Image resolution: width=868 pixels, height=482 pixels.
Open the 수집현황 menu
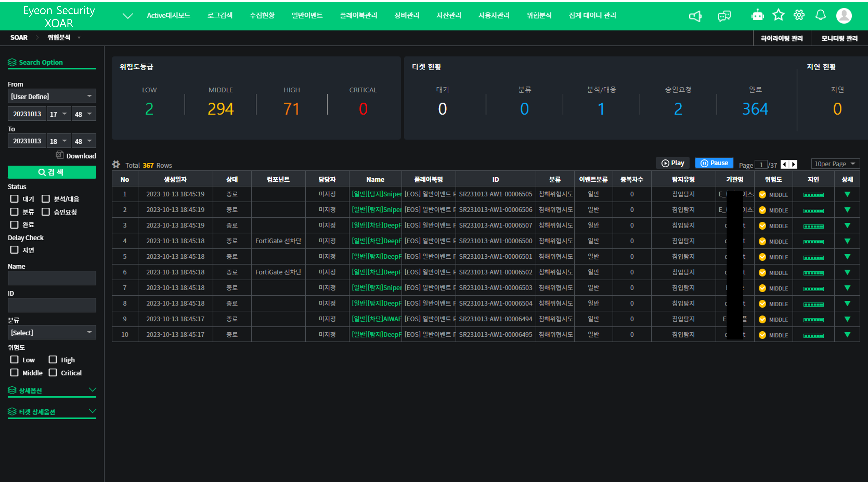[x=262, y=15]
